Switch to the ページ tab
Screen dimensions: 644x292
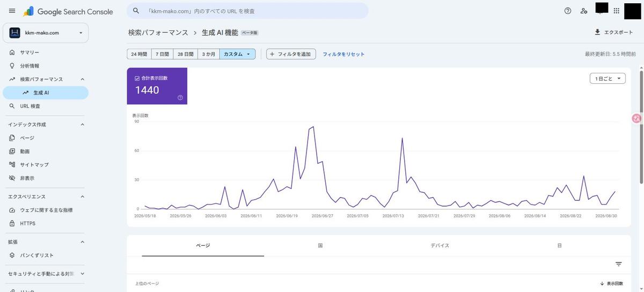(x=203, y=245)
